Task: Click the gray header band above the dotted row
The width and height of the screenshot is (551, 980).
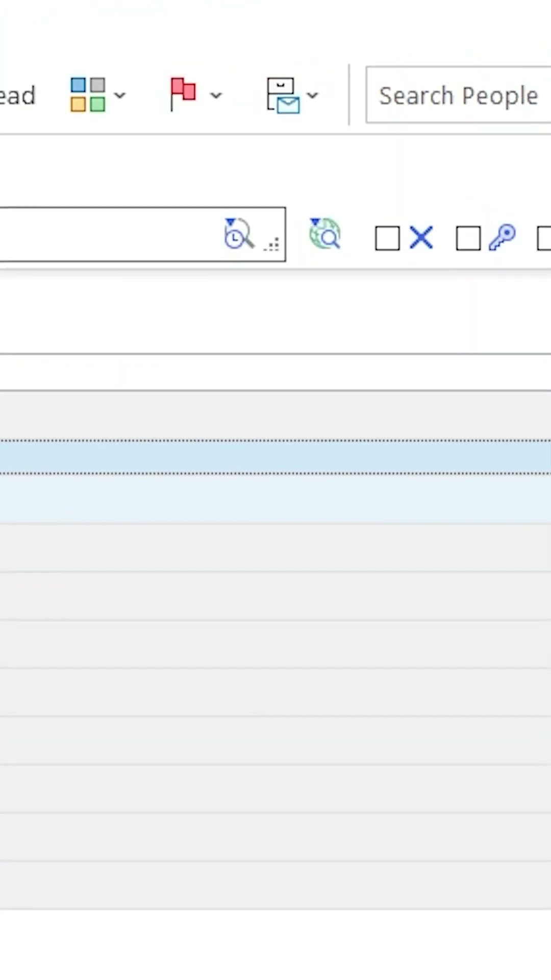Action: click(275, 415)
